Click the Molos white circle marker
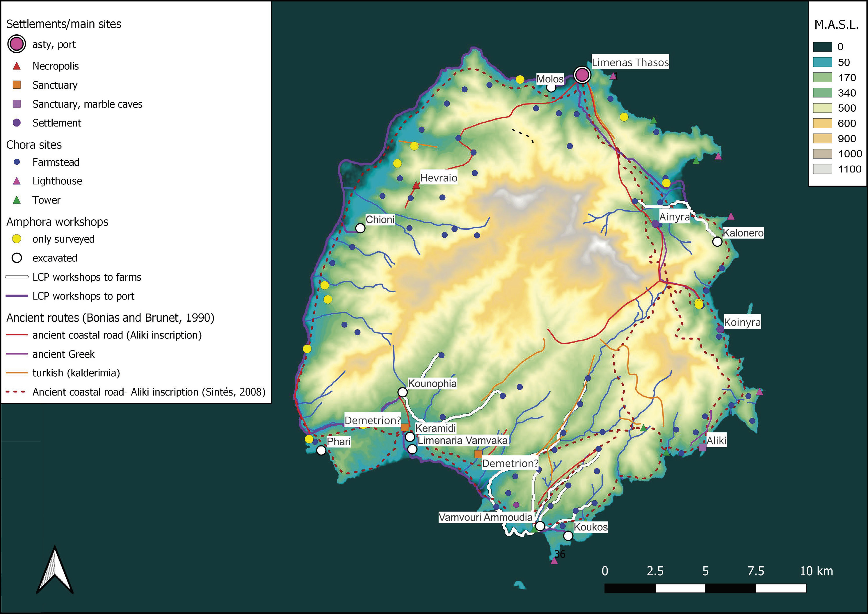 (x=551, y=88)
